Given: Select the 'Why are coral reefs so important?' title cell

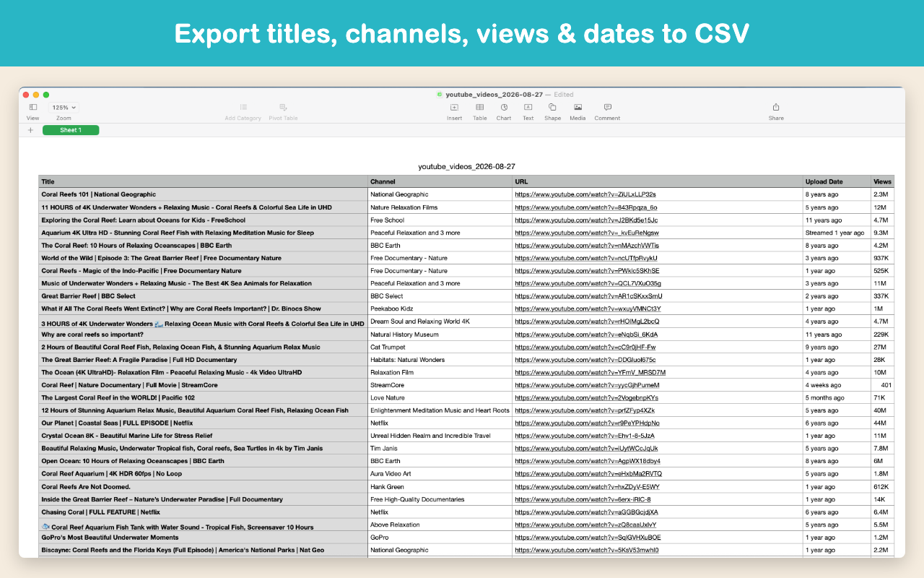Looking at the screenshot, I should pyautogui.click(x=203, y=335).
